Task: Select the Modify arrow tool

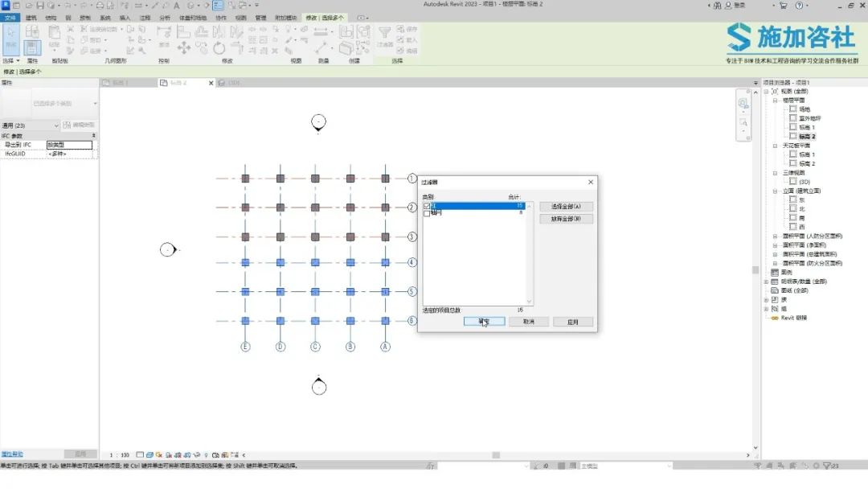Action: tap(10, 39)
